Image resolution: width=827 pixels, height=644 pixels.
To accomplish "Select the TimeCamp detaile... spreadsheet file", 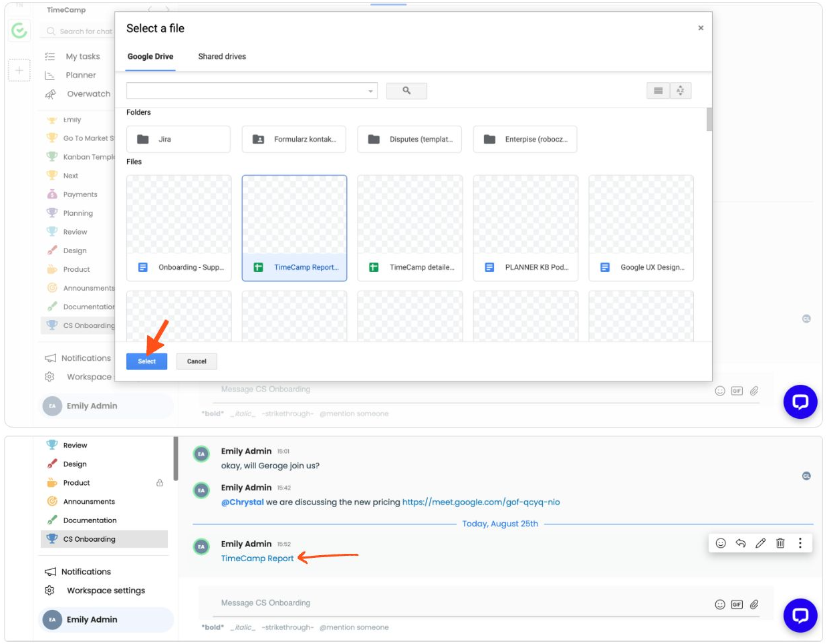I will click(410, 228).
